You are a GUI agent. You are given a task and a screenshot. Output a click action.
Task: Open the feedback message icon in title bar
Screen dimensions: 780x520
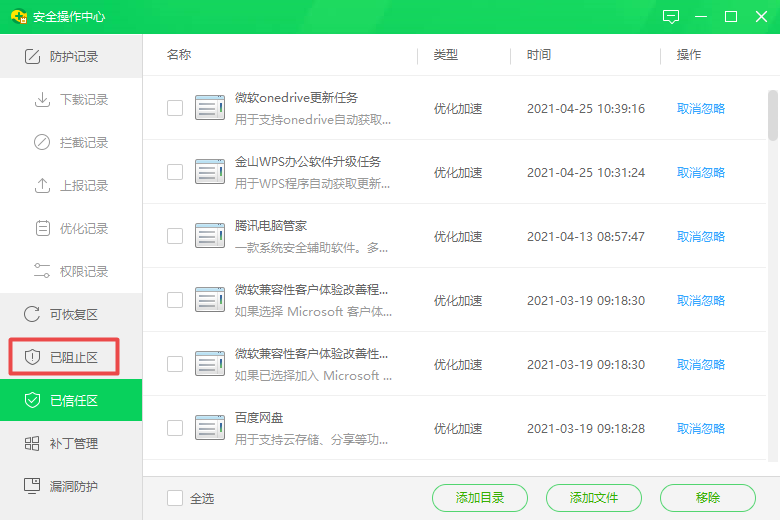pos(671,17)
